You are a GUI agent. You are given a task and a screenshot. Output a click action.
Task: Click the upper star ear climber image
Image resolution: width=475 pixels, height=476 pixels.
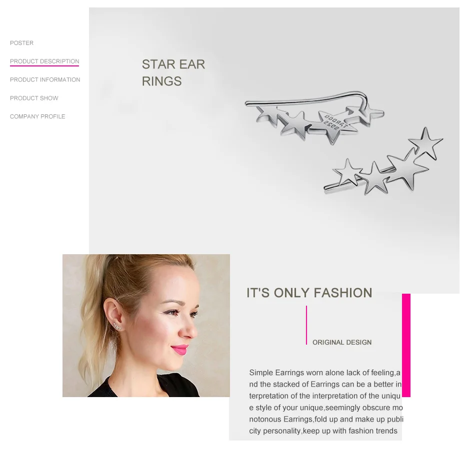pos(314,118)
